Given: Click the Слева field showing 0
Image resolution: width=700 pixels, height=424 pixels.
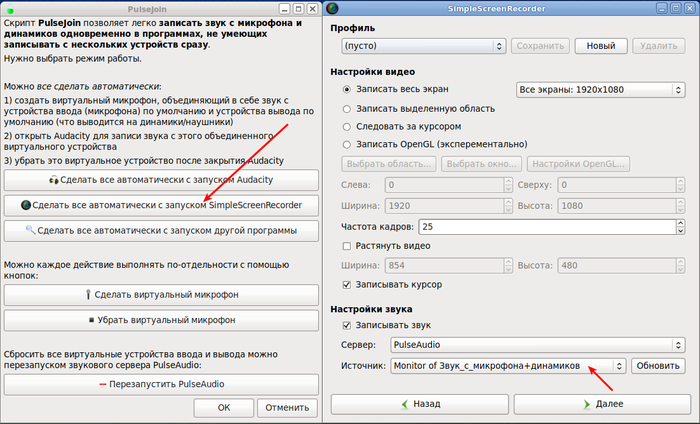Looking at the screenshot, I should point(445,185).
